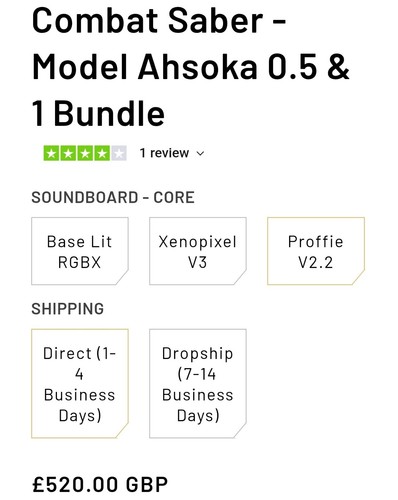
Task: Click the GBP currency text
Action: [x=147, y=484]
